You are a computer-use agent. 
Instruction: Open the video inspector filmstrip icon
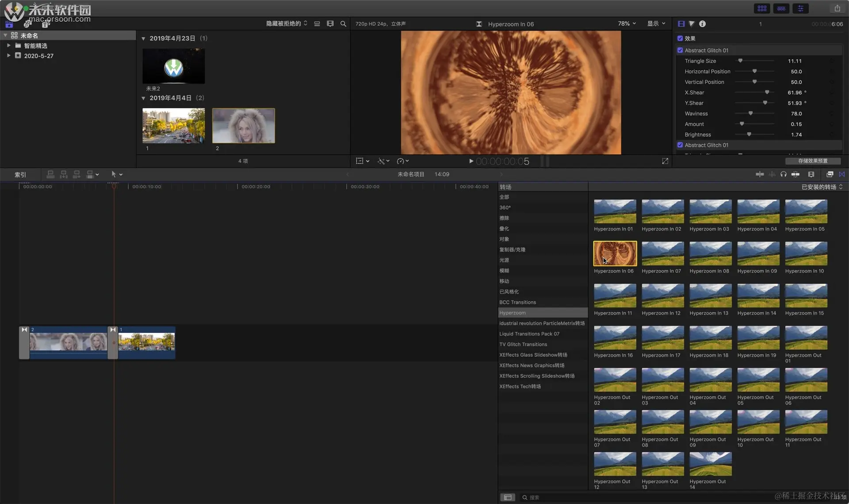pyautogui.click(x=681, y=24)
